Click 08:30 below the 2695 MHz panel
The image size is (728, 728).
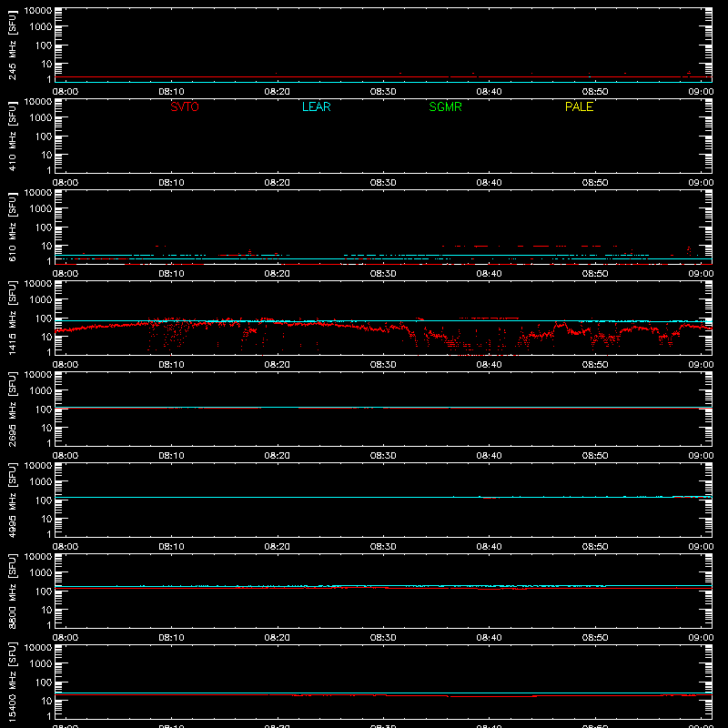(383, 456)
